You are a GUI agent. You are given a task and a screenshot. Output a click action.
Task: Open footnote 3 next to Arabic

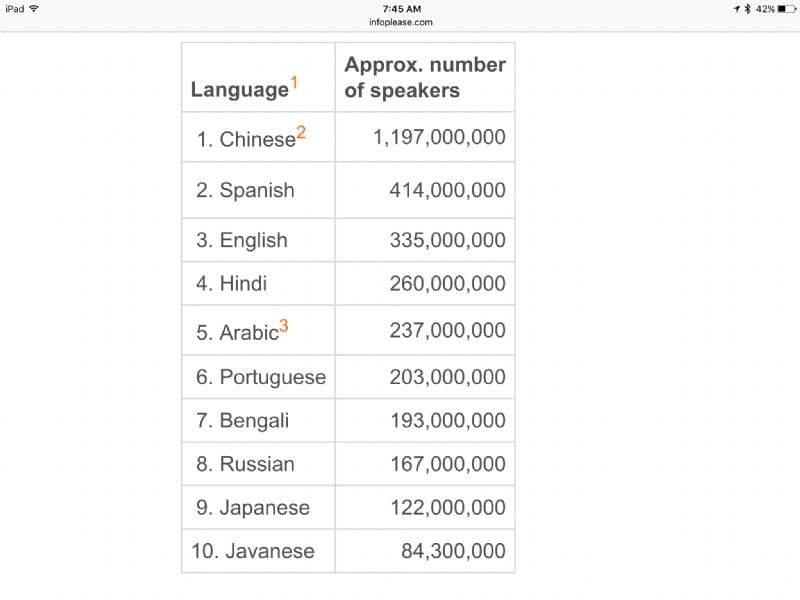[284, 325]
